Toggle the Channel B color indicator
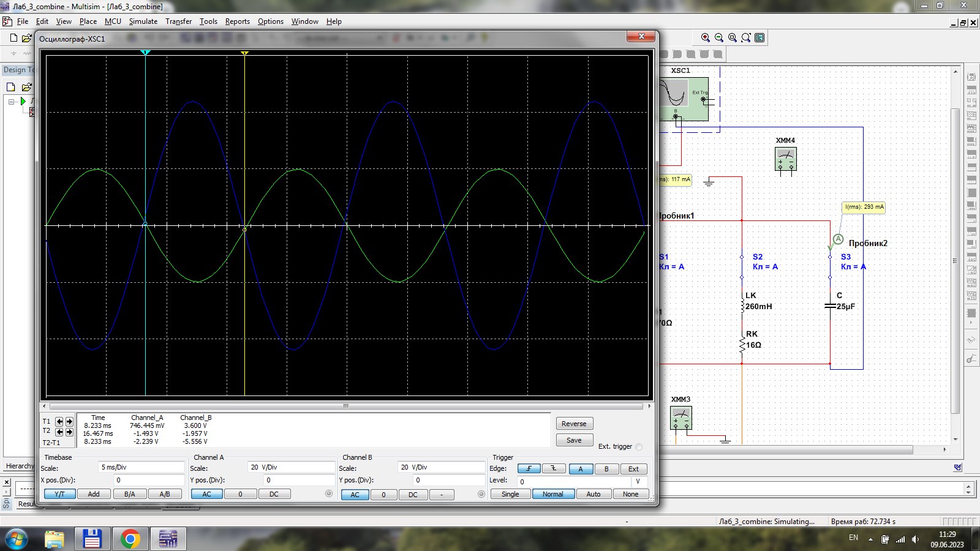This screenshot has height=551, width=980. tap(481, 494)
